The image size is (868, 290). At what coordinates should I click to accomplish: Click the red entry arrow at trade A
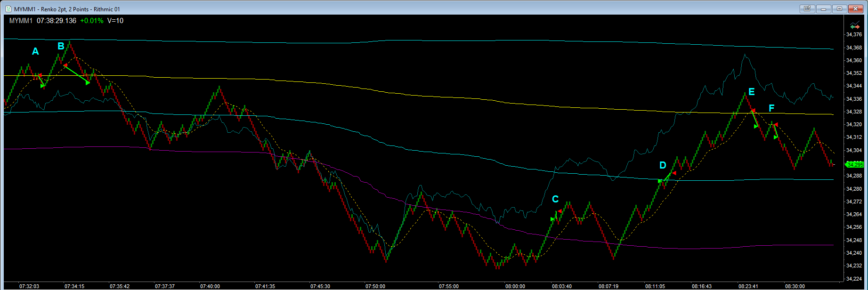(40, 75)
